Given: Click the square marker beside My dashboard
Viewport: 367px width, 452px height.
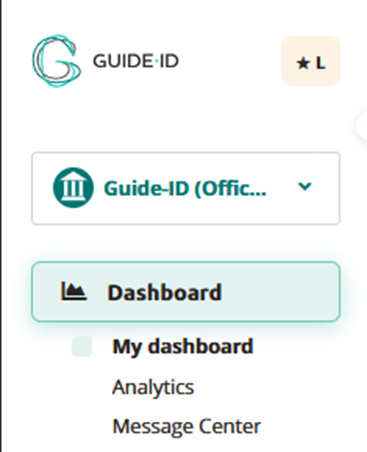Looking at the screenshot, I should (82, 346).
